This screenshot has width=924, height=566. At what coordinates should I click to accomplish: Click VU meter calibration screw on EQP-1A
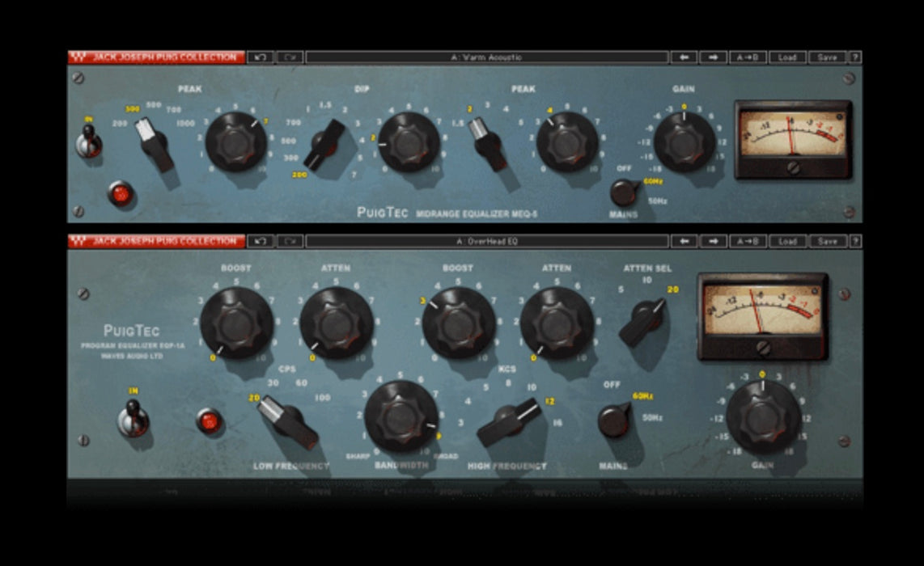click(x=763, y=348)
